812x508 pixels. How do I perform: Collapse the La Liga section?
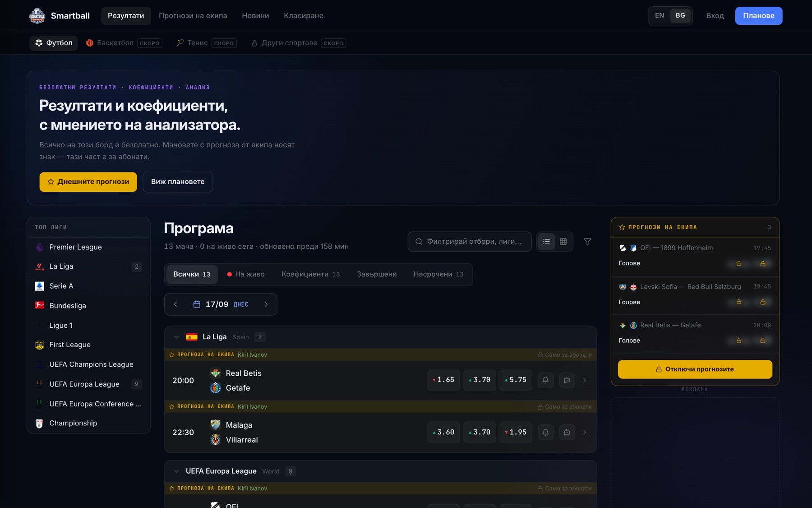coord(176,337)
